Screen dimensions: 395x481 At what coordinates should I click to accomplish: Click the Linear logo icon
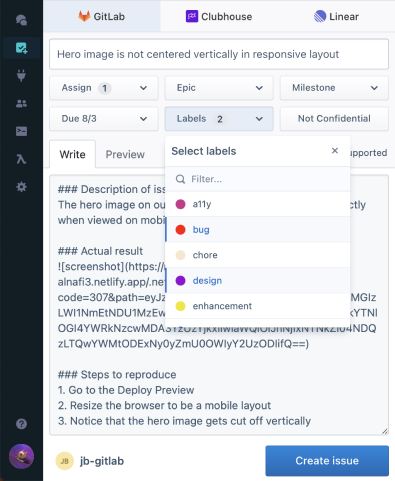320,16
